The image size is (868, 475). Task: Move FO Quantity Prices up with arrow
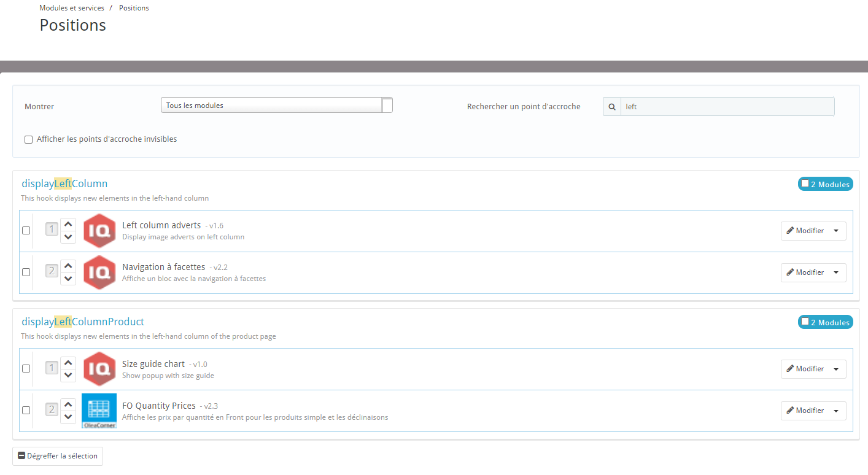(68, 404)
